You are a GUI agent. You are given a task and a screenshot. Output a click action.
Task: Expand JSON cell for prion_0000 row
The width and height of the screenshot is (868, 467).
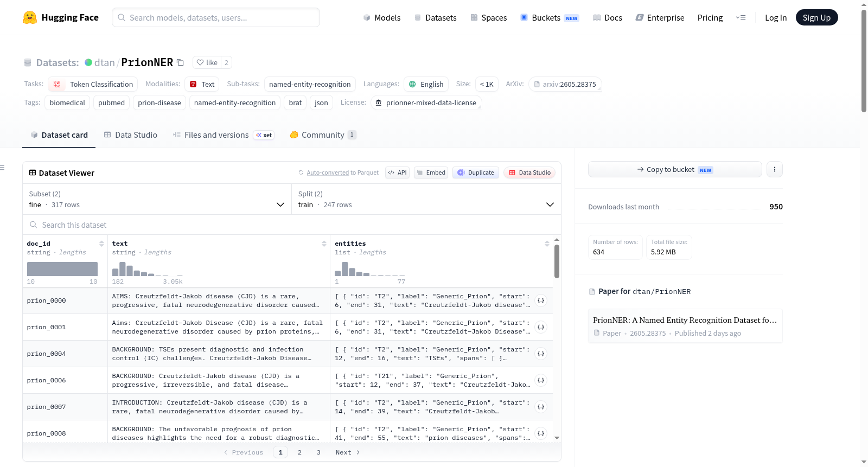541,300
